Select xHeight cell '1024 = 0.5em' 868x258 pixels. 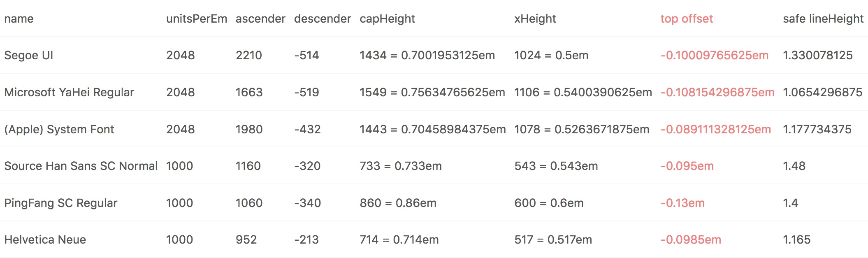click(x=551, y=55)
